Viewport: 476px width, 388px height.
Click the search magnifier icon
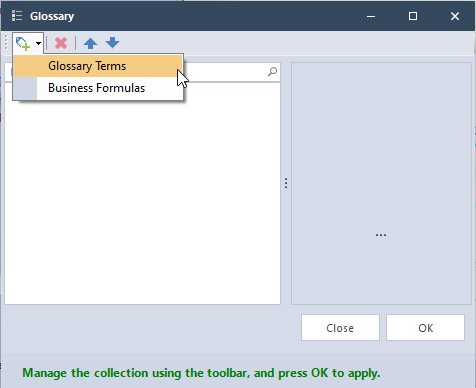point(272,71)
